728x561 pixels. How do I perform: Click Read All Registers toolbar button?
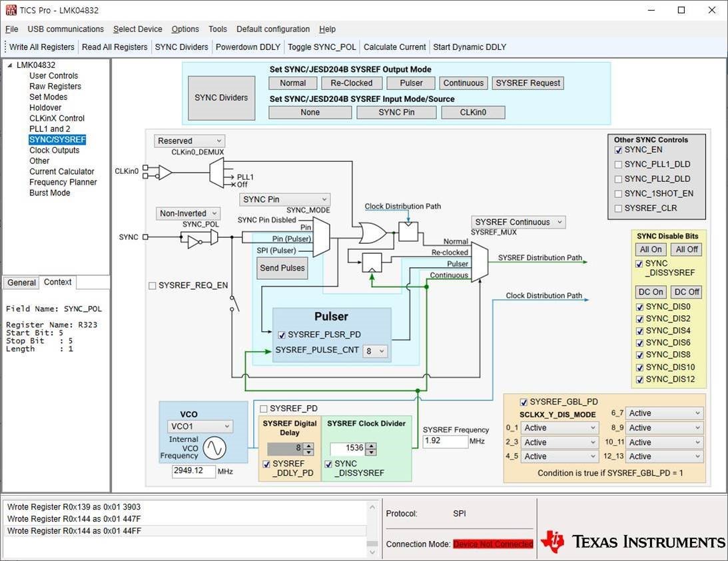coord(115,47)
